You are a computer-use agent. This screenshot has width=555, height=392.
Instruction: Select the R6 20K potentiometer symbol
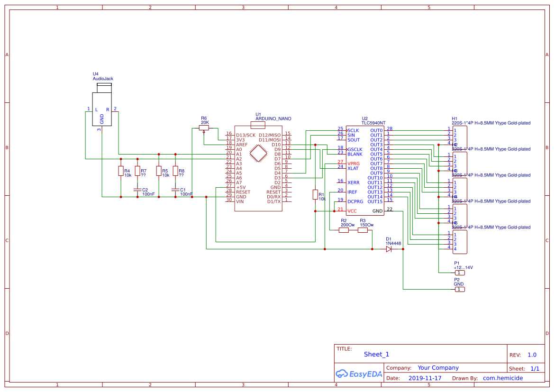pos(204,128)
